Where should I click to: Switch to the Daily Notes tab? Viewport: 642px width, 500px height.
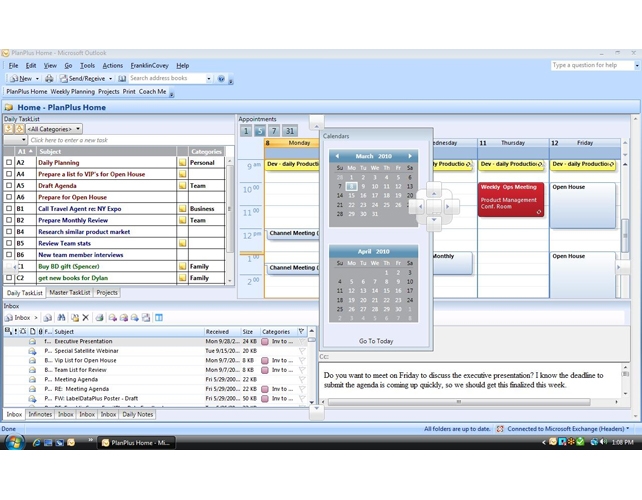(x=138, y=414)
